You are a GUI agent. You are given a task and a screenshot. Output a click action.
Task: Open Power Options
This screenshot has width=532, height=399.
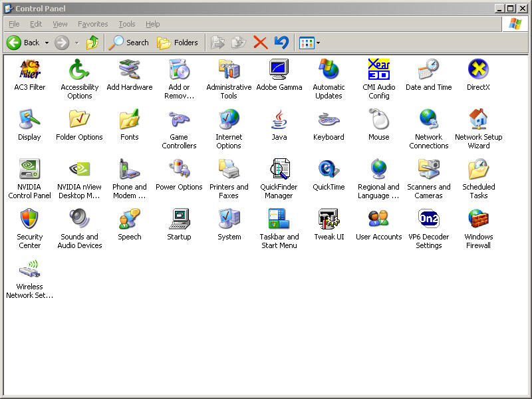[x=179, y=174]
